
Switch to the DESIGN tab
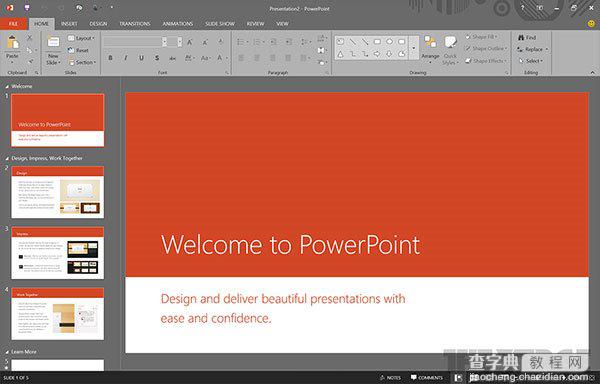pos(98,24)
